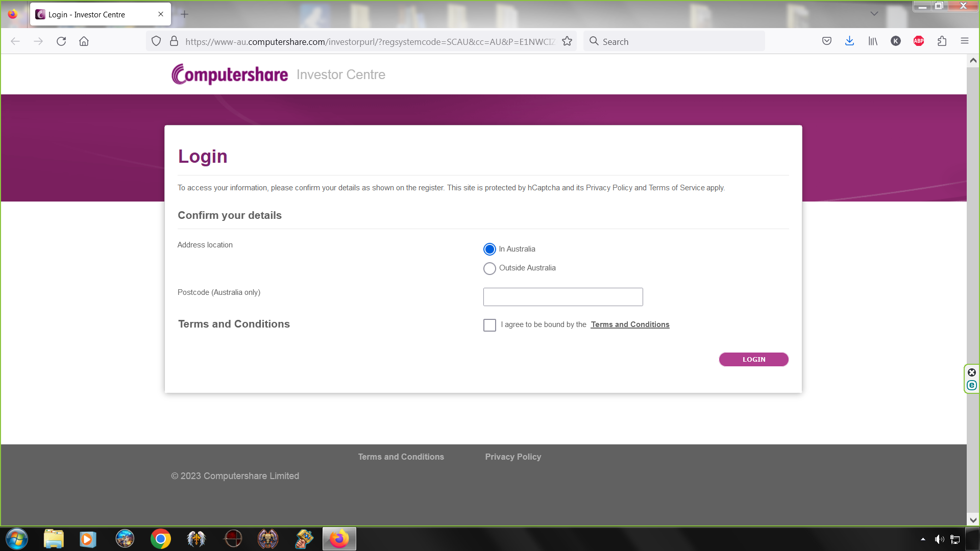Screen dimensions: 980x551
Task: Open the footer Terms and Conditions link
Action: [401, 457]
